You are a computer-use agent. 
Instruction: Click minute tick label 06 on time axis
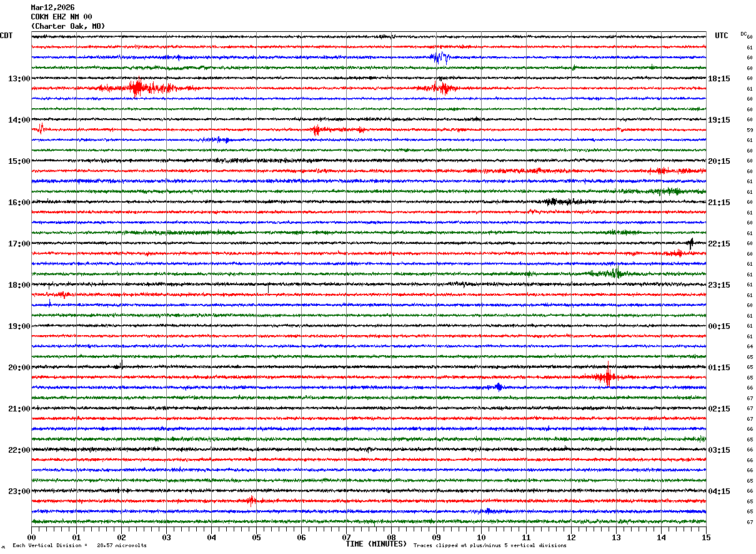(301, 537)
